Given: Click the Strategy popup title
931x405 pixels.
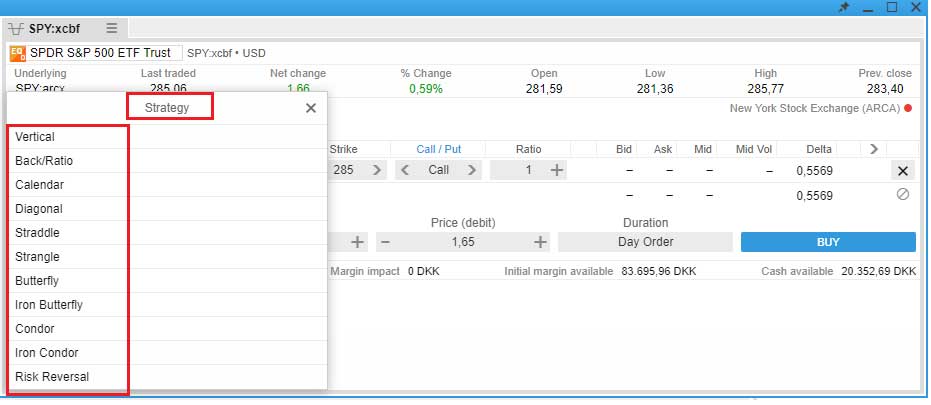Looking at the screenshot, I should (167, 108).
